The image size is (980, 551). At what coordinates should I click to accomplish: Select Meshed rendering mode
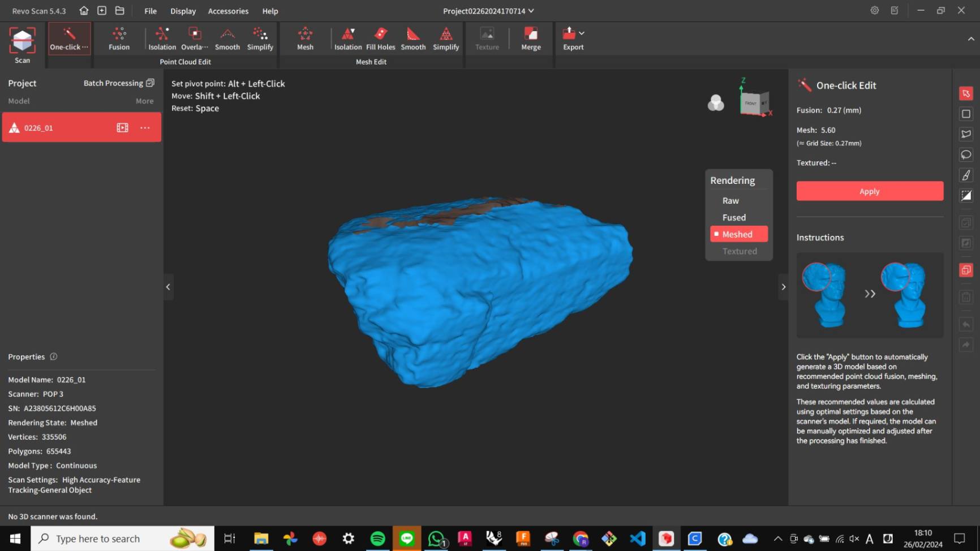pyautogui.click(x=738, y=234)
